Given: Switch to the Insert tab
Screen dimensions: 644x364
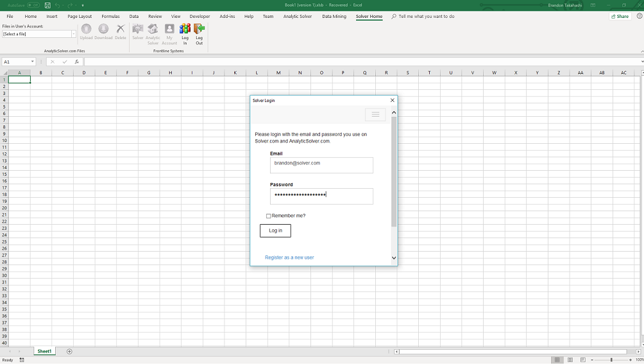Looking at the screenshot, I should (52, 17).
